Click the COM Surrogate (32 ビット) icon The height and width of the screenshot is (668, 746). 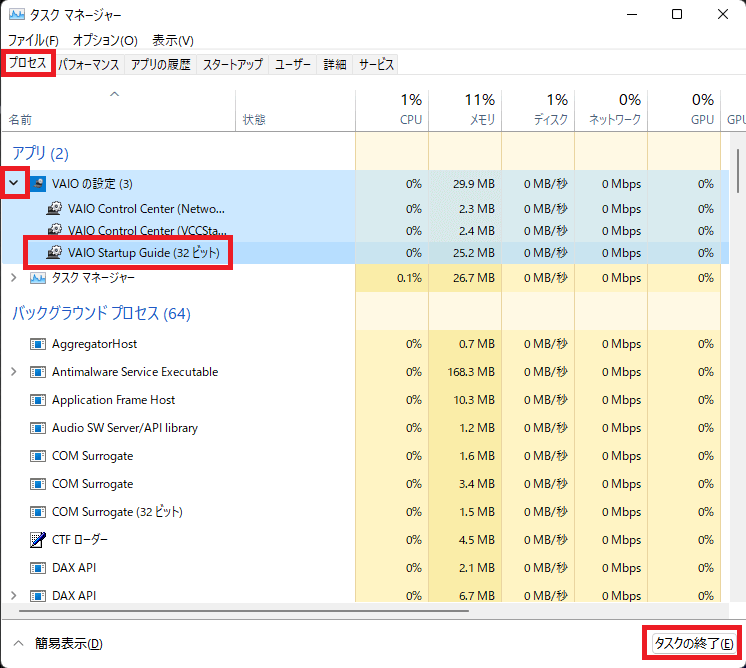[38, 512]
